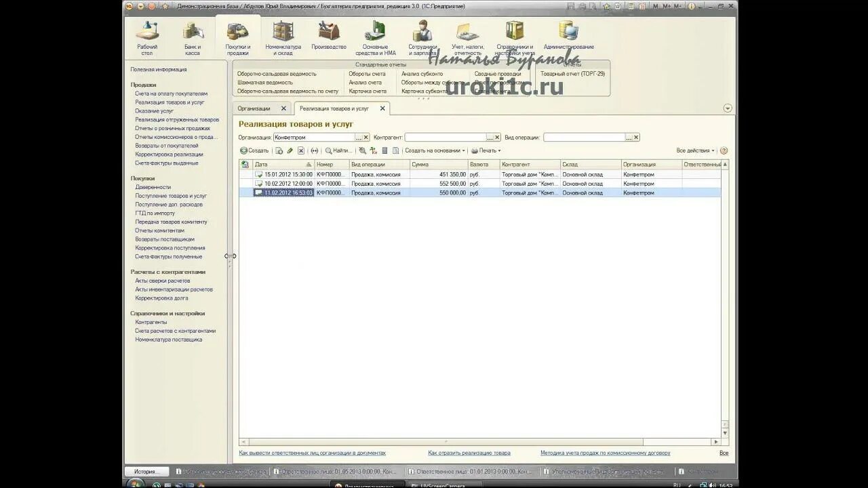Open the tab list dropdown arrow
868x488 pixels.
[x=728, y=108]
